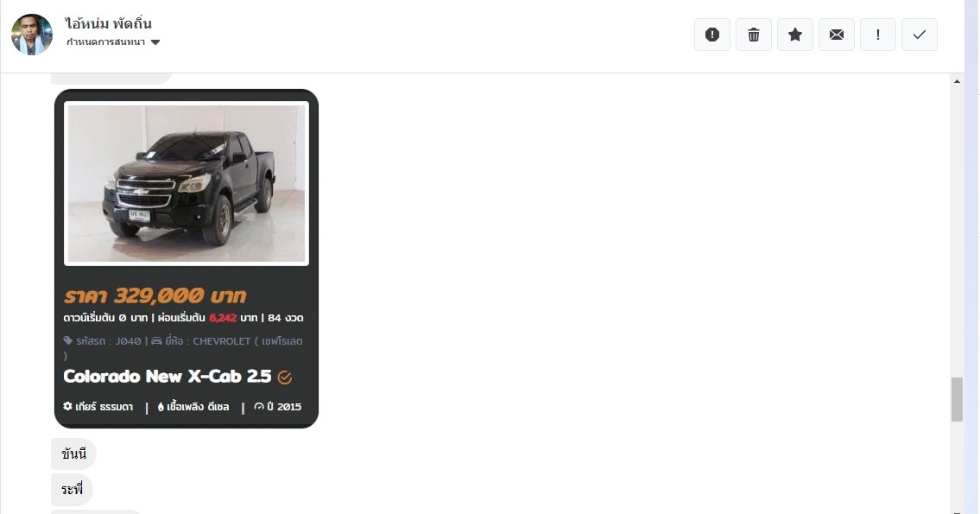Select the message bubble ขันนี
The image size is (980, 514).
[x=73, y=454]
